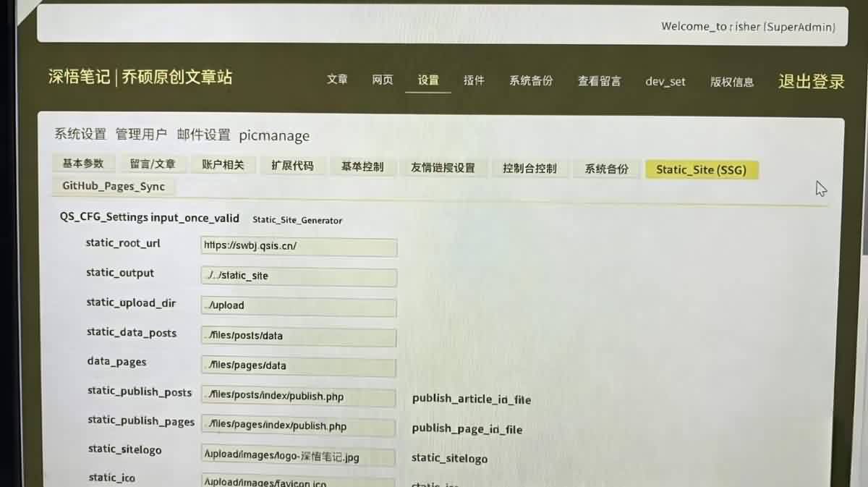Viewport: 868px width, 487px height.
Task: Focus the static_output path field
Action: tap(299, 276)
